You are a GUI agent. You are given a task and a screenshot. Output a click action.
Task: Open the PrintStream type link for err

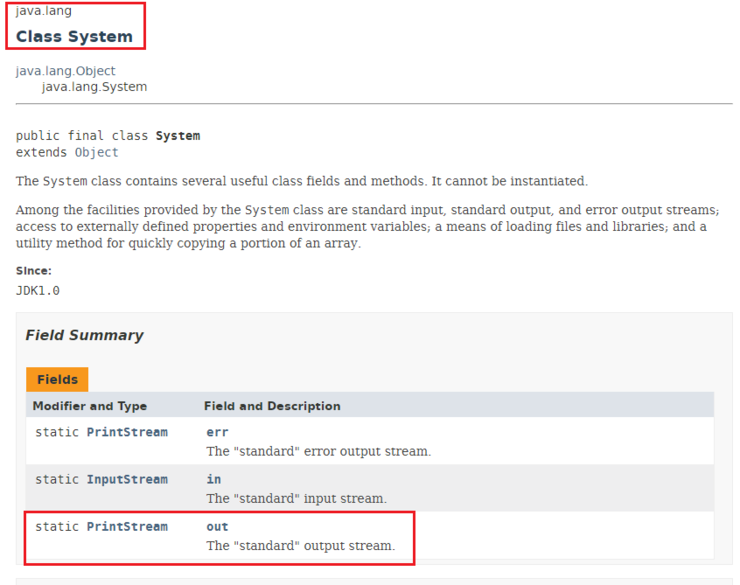pyautogui.click(x=127, y=432)
